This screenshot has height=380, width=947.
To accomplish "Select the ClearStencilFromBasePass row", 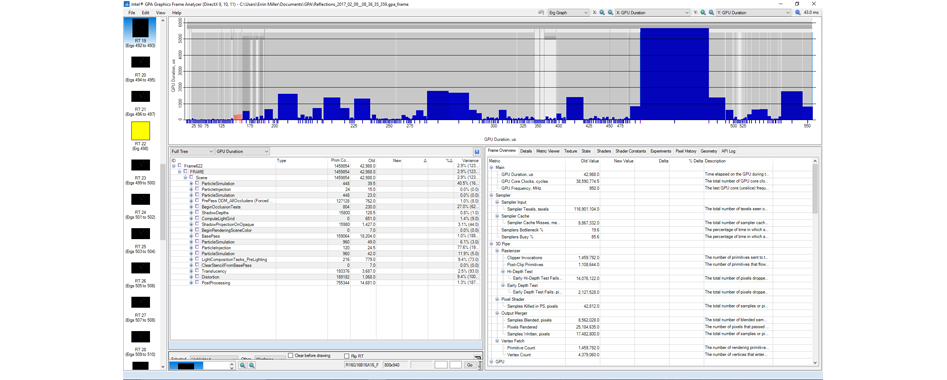I will tap(326, 265).
